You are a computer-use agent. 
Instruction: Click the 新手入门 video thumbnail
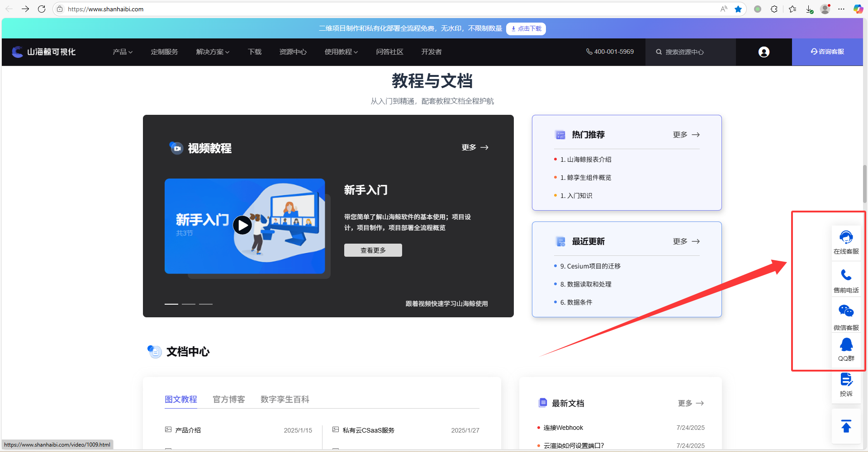[x=245, y=226]
